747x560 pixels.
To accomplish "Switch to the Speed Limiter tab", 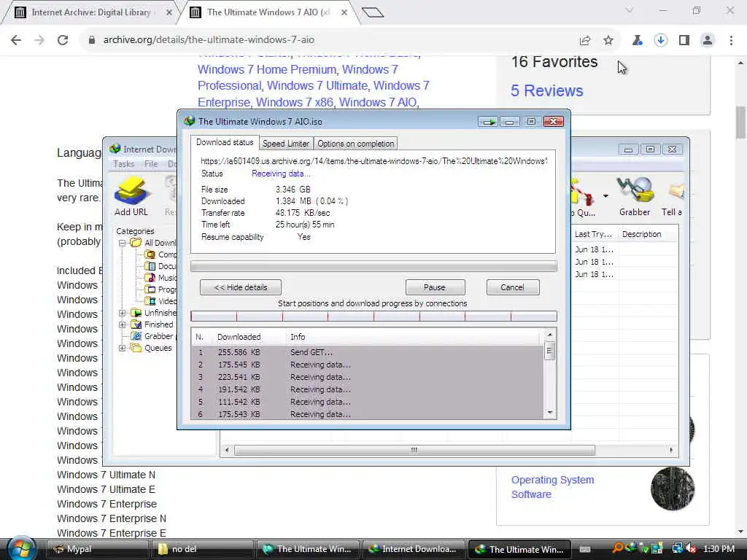I will tap(286, 144).
